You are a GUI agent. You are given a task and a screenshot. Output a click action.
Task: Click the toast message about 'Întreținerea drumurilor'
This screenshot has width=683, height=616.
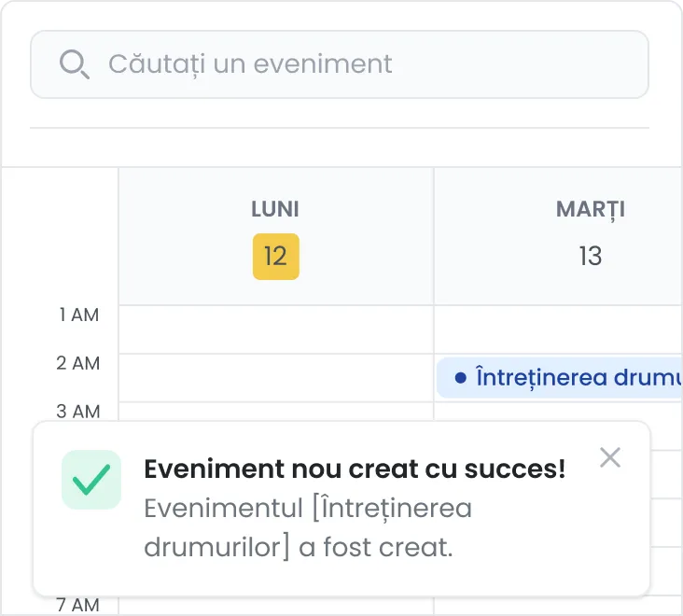pos(308,527)
